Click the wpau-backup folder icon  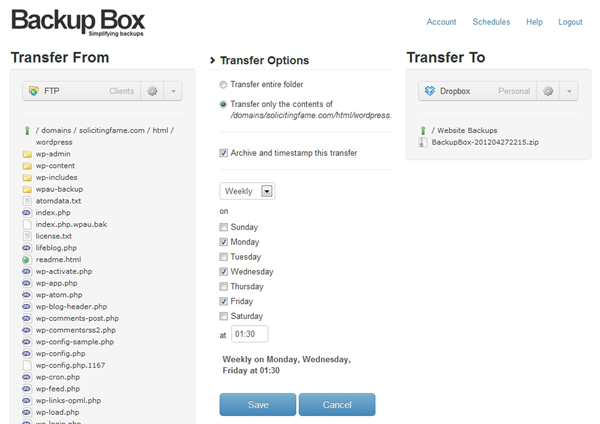27,189
